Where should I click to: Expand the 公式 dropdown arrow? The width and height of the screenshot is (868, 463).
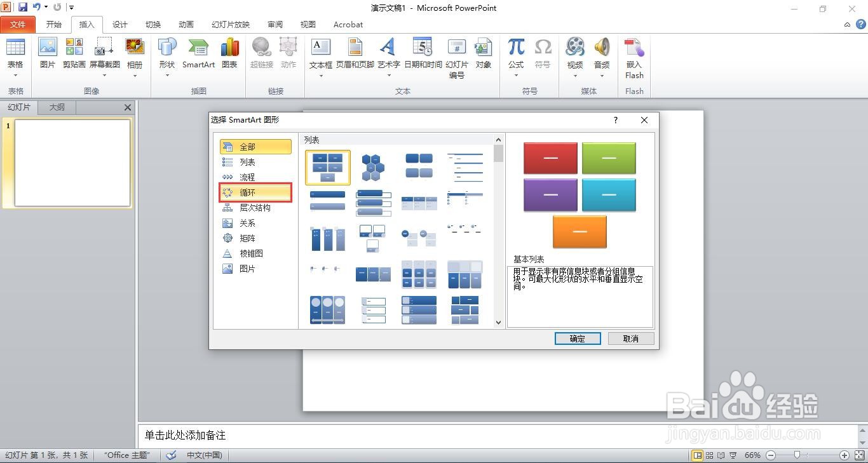pos(516,76)
